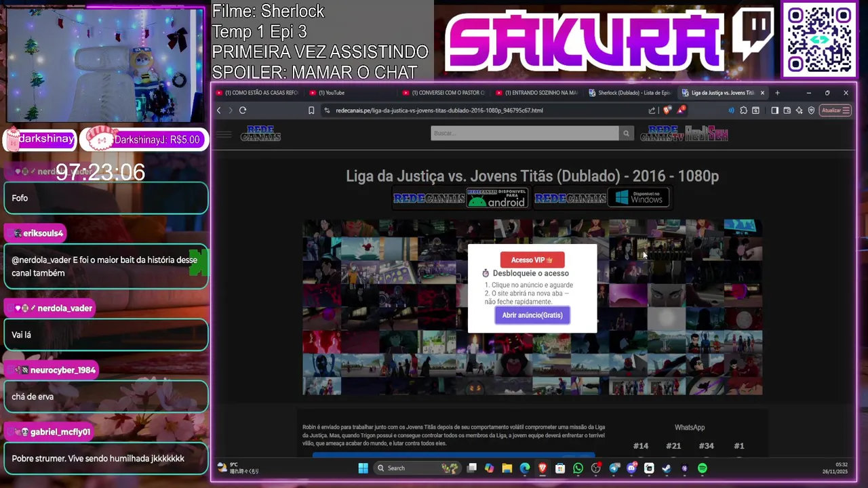The width and height of the screenshot is (868, 488).
Task: Open Telegram from taskbar
Action: (x=614, y=468)
